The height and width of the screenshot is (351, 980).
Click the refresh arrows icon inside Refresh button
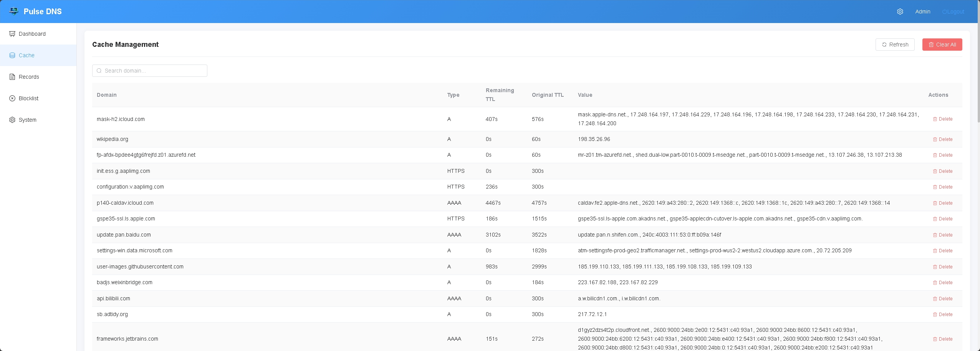(884, 45)
